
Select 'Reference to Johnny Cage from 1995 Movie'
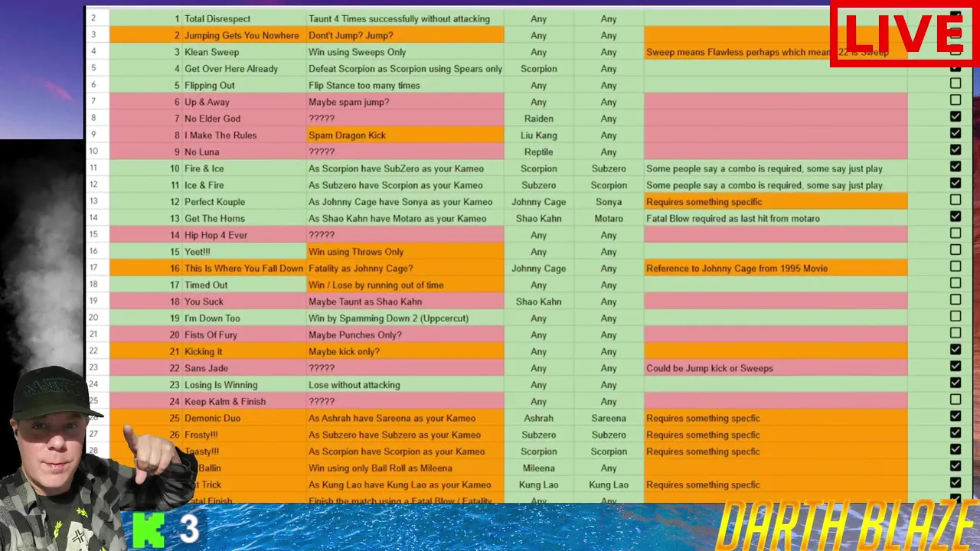[776, 269]
